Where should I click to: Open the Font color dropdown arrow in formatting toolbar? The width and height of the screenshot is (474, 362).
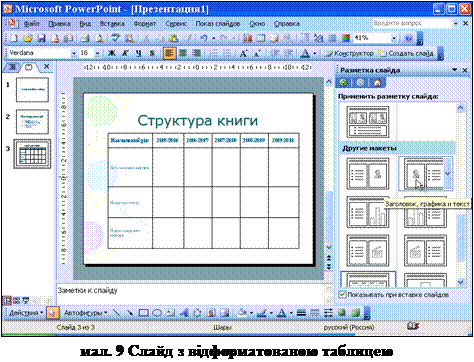pos(315,53)
